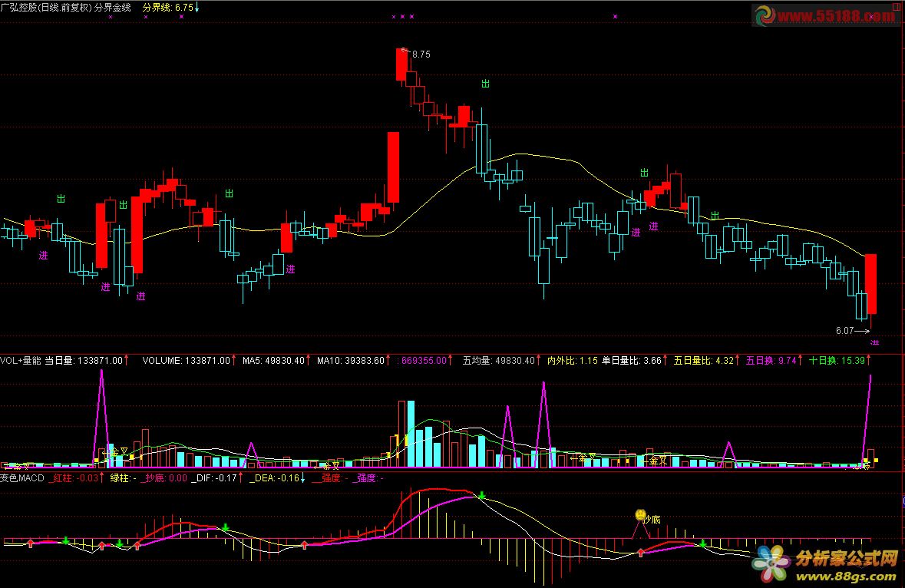Image resolution: width=905 pixels, height=588 pixels.
Task: Click the red _强度 label
Action: coord(330,477)
